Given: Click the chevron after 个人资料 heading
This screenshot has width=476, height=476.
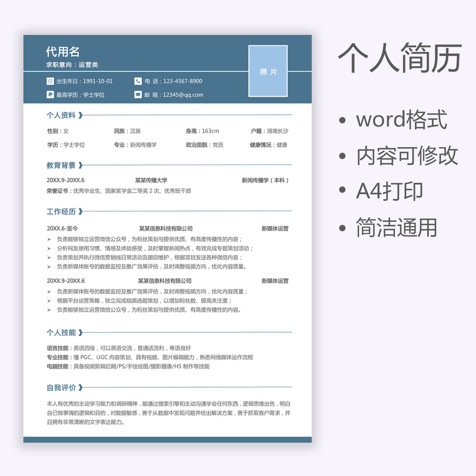Looking at the screenshot, I should coord(80,115).
